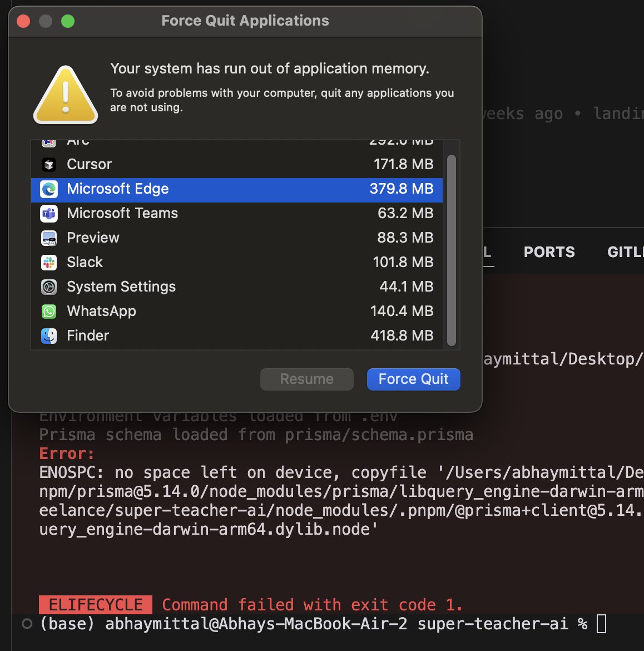The width and height of the screenshot is (644, 651).
Task: Click the ENOSPC no space left line
Action: pos(341,473)
